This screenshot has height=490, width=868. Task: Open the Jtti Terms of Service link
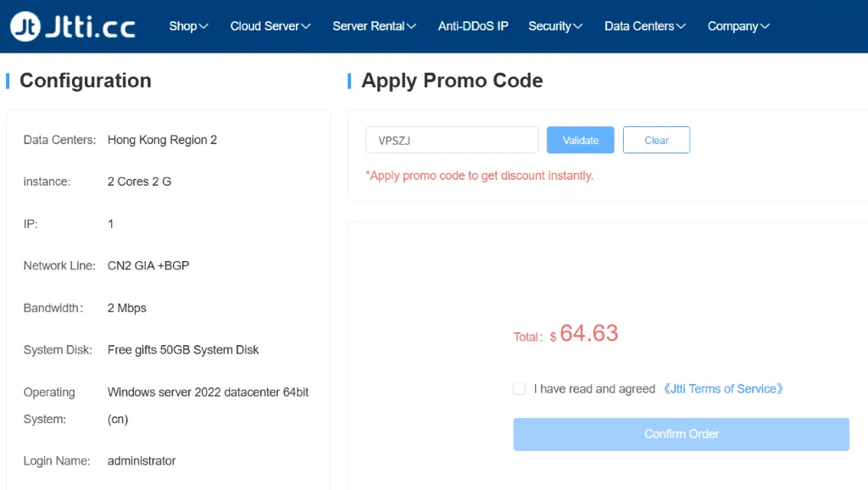(723, 389)
